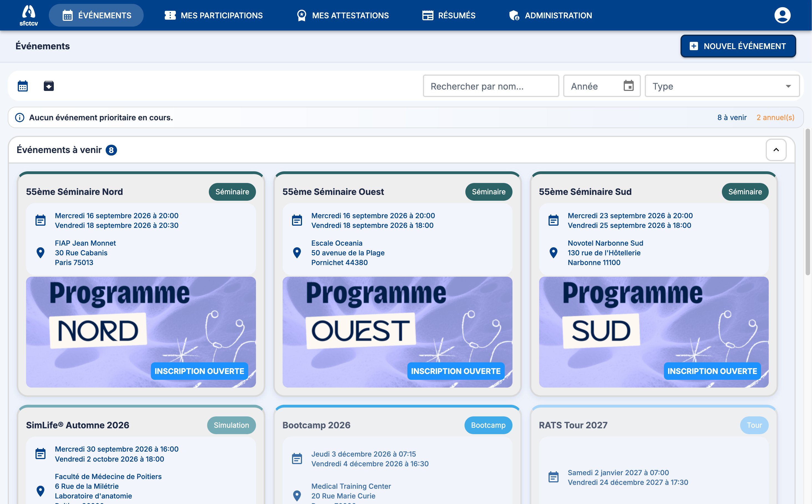Switch to the calendar view icon
Viewport: 812px width, 504px height.
[x=23, y=86]
